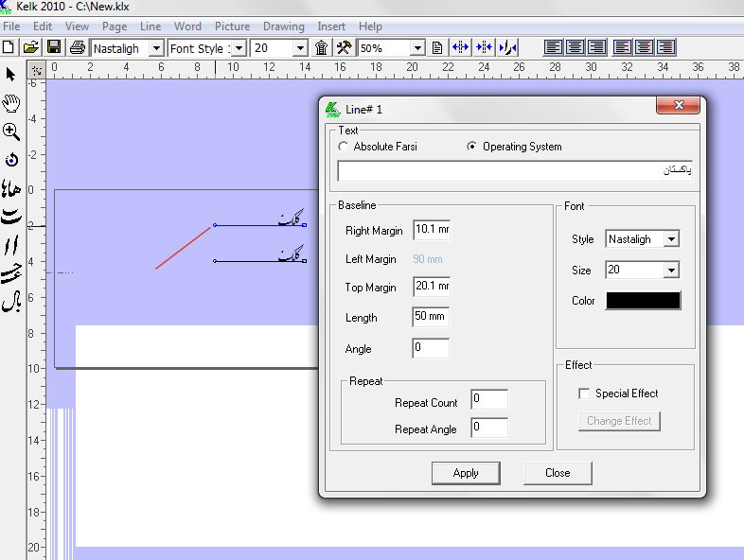The image size is (744, 560).
Task: Select the double slash calligraphy tool
Action: 11,245
